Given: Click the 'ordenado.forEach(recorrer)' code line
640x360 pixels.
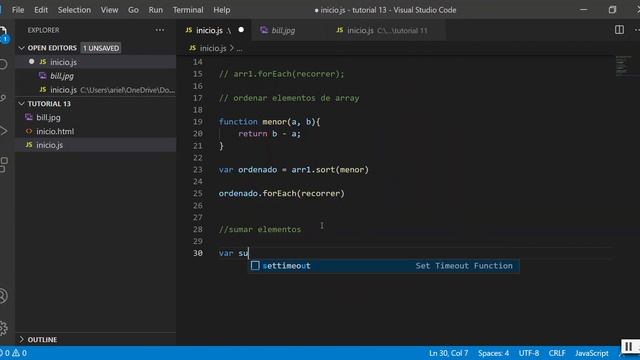Looking at the screenshot, I should click(282, 193).
